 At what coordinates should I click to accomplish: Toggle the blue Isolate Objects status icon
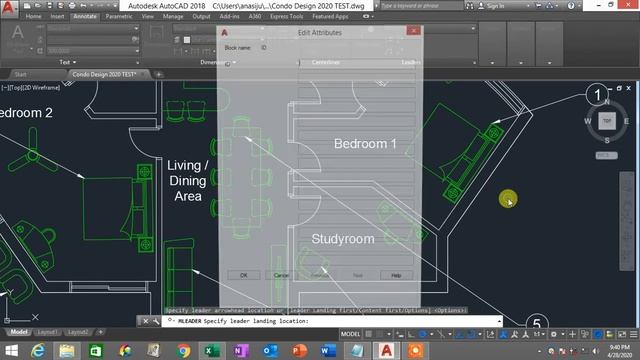point(598,334)
